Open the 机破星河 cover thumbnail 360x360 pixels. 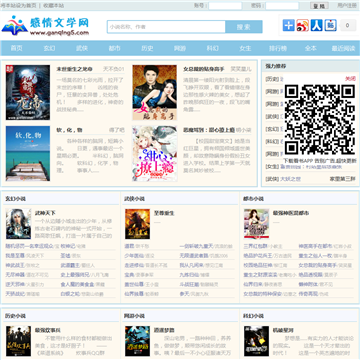[256, 341]
